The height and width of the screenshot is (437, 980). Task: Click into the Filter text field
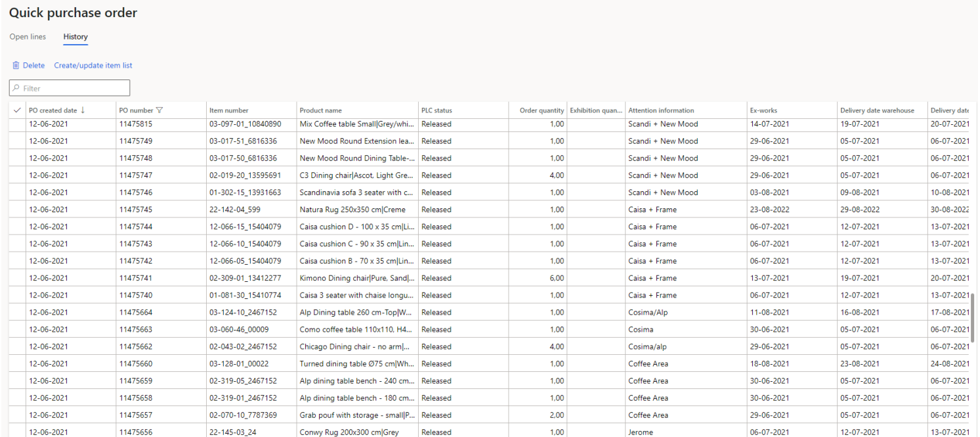[x=72, y=88]
